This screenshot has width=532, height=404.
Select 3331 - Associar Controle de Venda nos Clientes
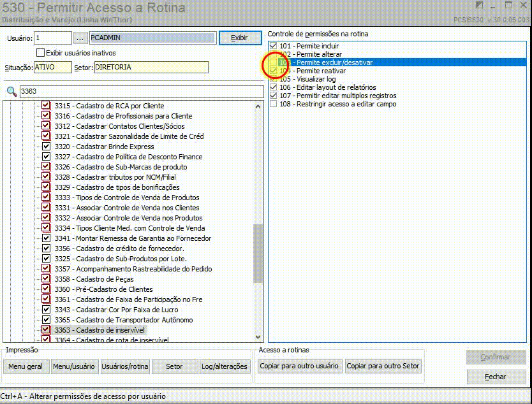[x=127, y=208]
